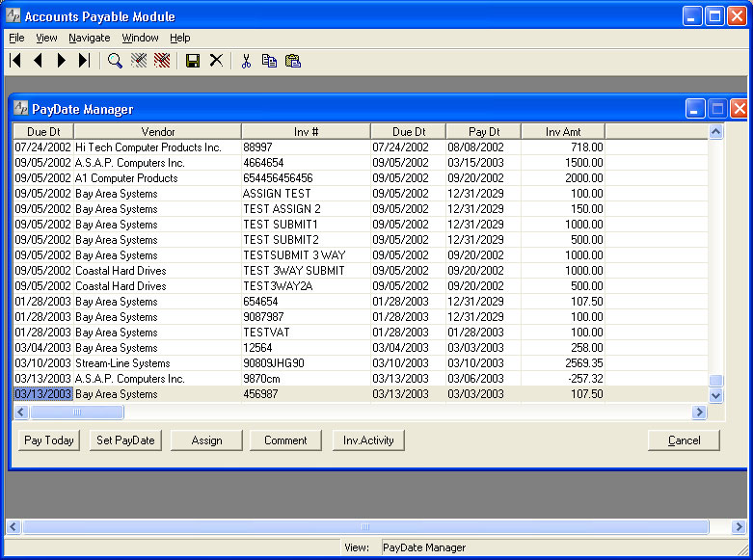This screenshot has width=753, height=560.
Task: Select invoice 12564 cell
Action: [306, 348]
